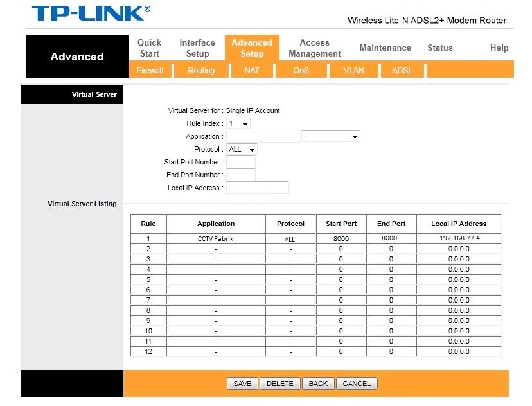Open the ADSL submenu

[402, 71]
